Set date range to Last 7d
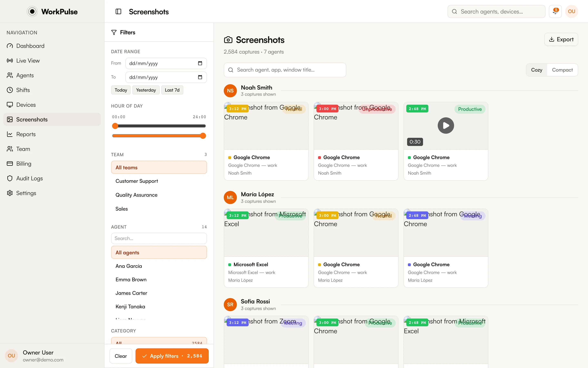 point(172,90)
